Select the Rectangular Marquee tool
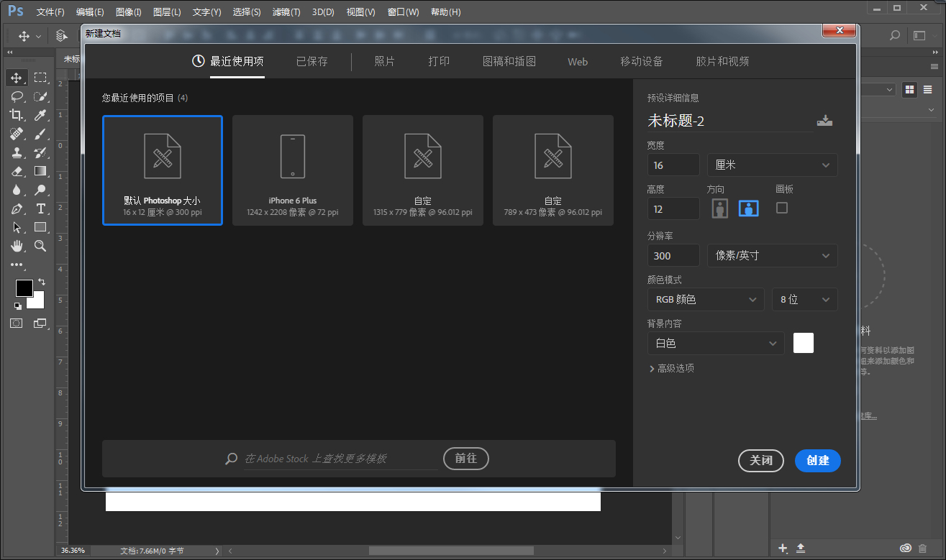The width and height of the screenshot is (946, 560). (40, 78)
